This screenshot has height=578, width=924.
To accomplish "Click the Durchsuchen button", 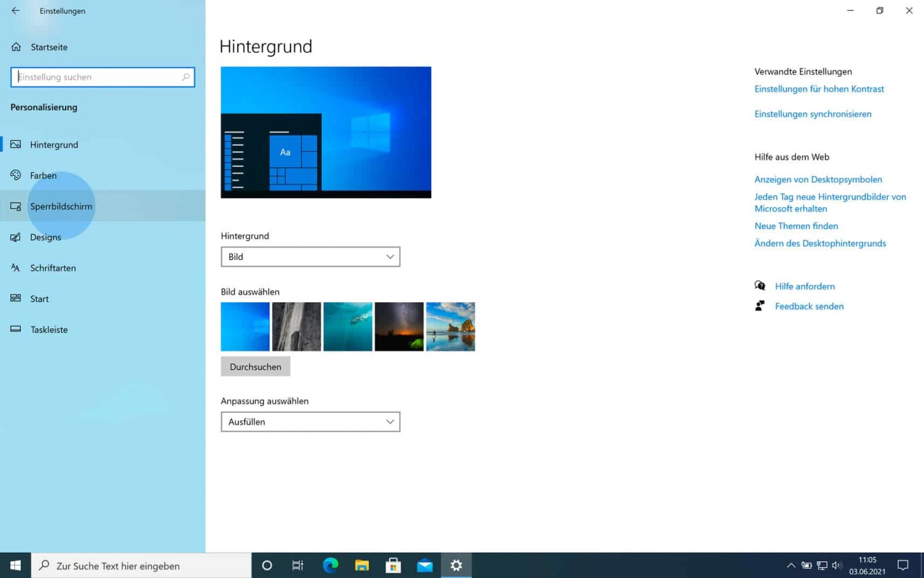I will point(255,366).
